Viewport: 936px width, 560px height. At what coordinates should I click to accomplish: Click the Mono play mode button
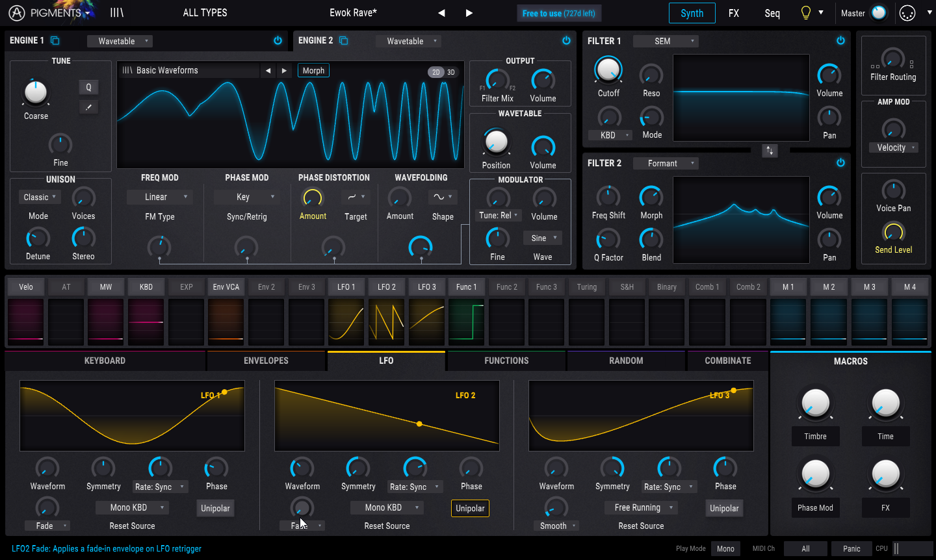coord(725,548)
